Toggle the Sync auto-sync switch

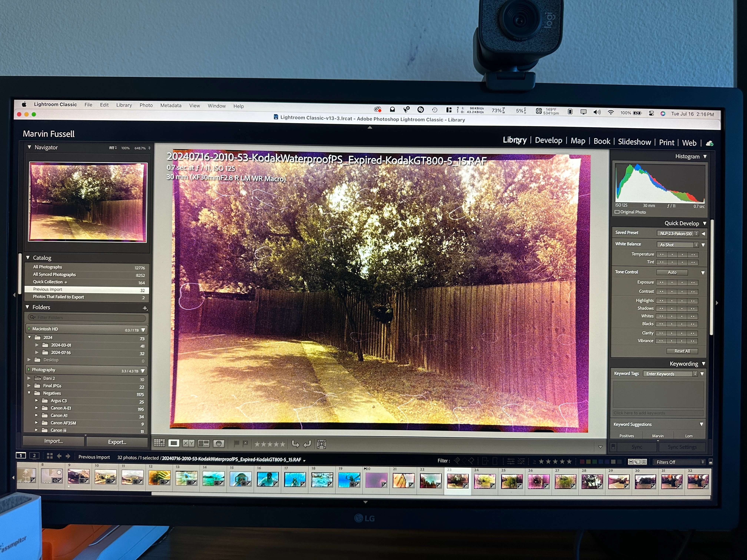click(x=613, y=447)
